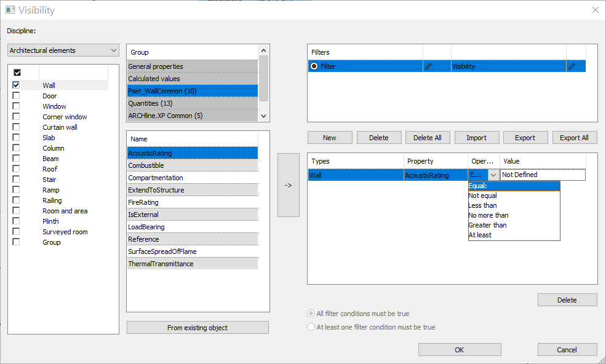Click the Delete button below conditions table
606x364 pixels.
[567, 300]
